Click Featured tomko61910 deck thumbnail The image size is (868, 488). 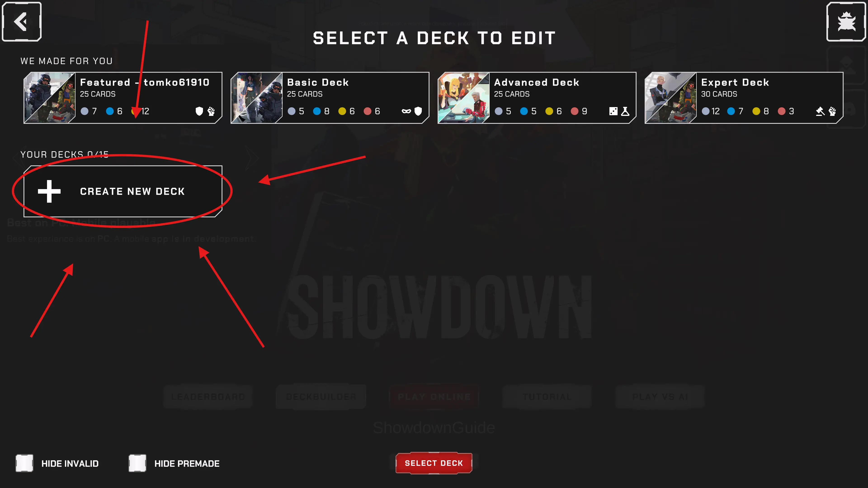(x=50, y=98)
